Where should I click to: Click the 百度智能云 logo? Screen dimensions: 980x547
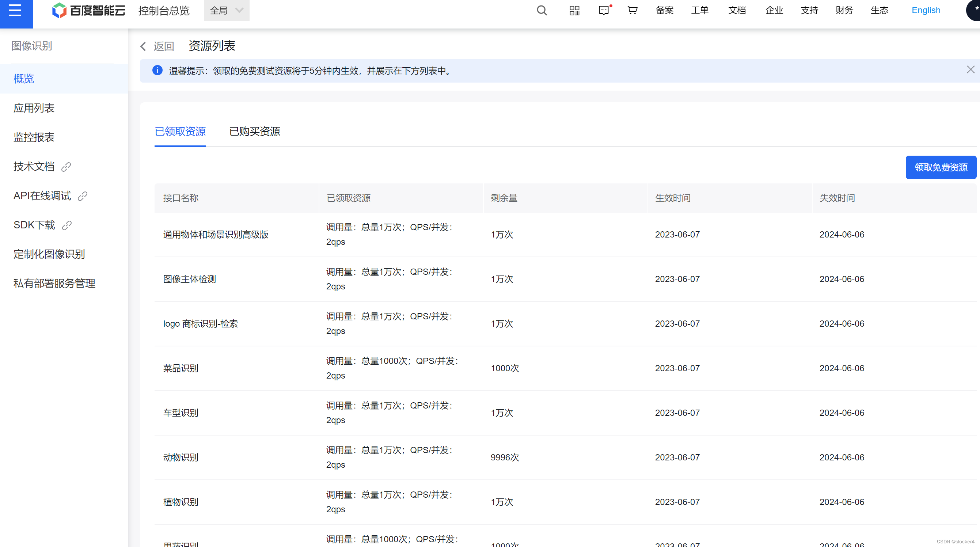pos(88,10)
